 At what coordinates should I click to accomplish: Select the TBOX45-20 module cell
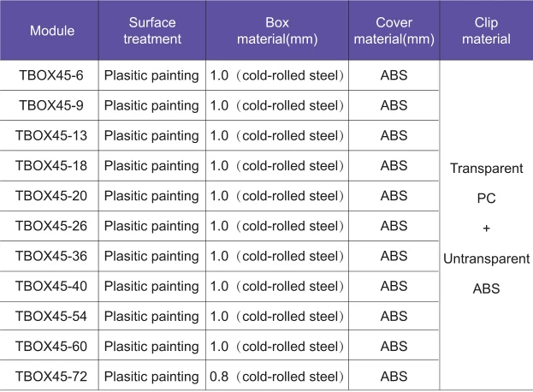(x=51, y=196)
